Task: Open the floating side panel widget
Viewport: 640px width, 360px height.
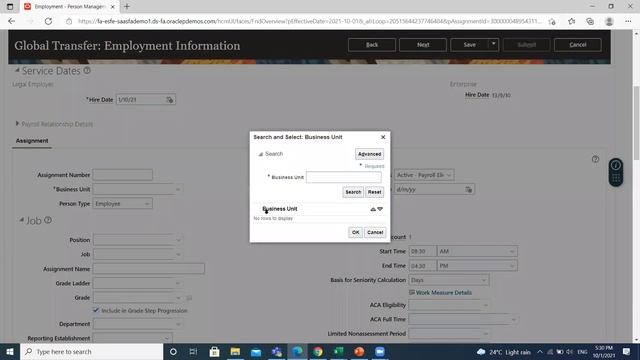Action: click(x=616, y=172)
